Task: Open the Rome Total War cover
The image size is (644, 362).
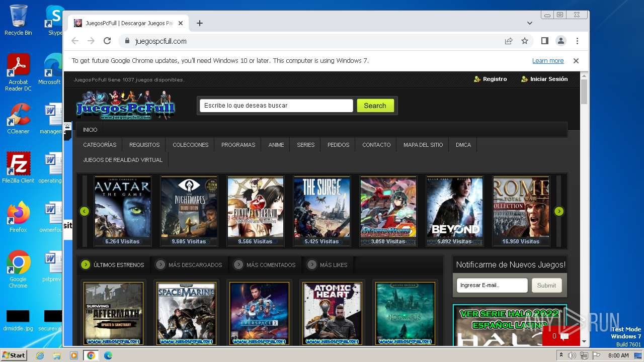Action: 521,211
